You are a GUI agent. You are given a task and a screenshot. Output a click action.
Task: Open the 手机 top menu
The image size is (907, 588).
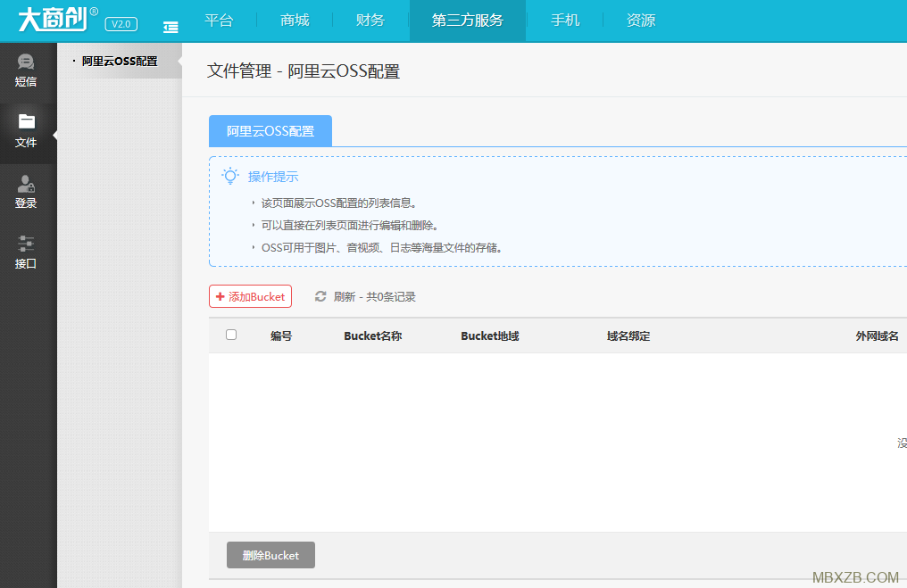[x=565, y=21]
